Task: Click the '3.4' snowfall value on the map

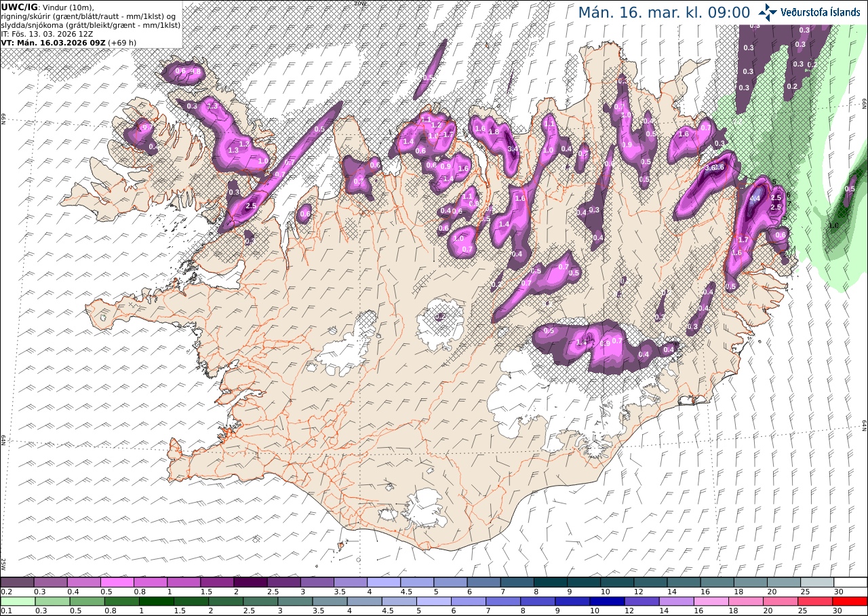Action: (513, 149)
